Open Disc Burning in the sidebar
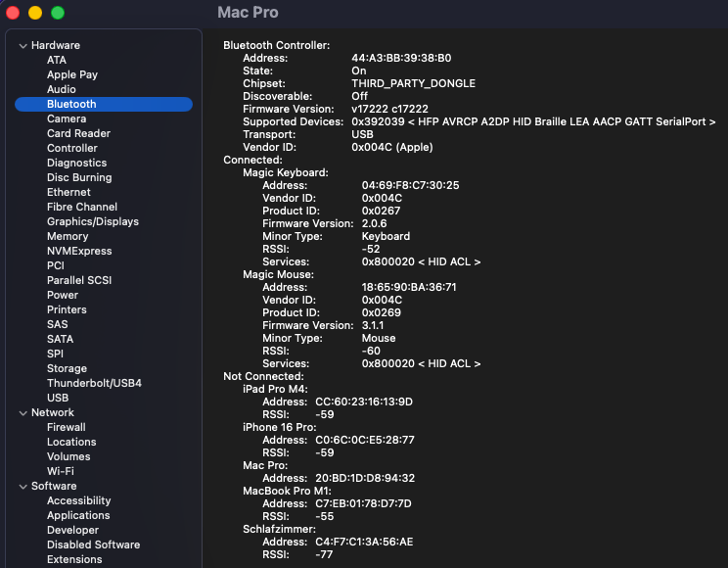This screenshot has width=728, height=568. [x=79, y=177]
